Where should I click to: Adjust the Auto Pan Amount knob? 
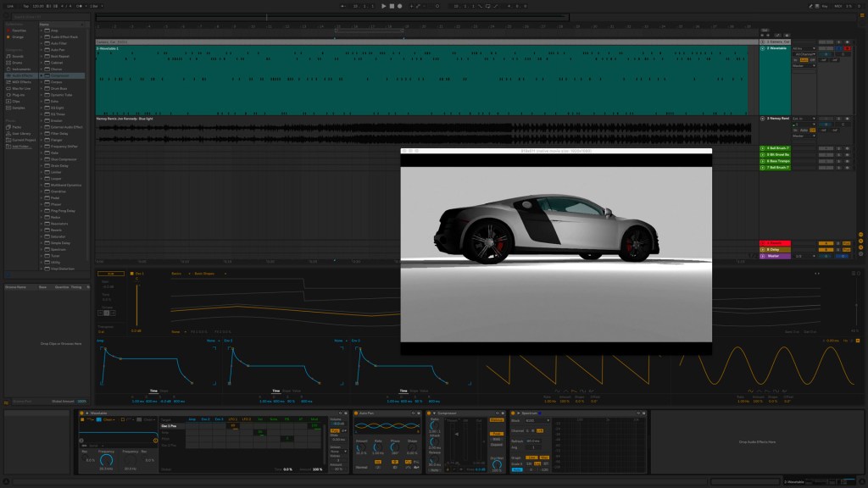362,445
